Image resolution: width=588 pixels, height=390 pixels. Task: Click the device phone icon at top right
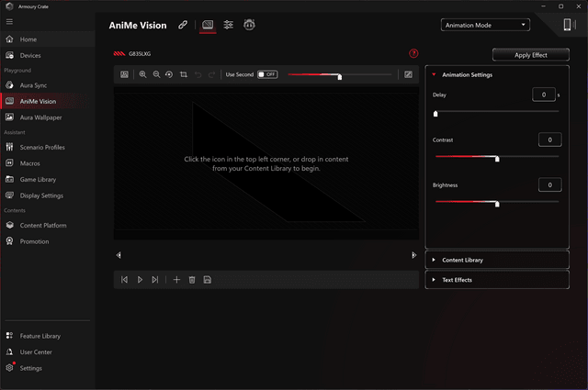pyautogui.click(x=568, y=25)
